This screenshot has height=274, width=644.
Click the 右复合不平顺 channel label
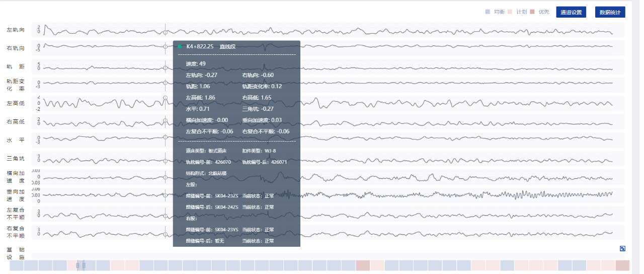pyautogui.click(x=16, y=232)
